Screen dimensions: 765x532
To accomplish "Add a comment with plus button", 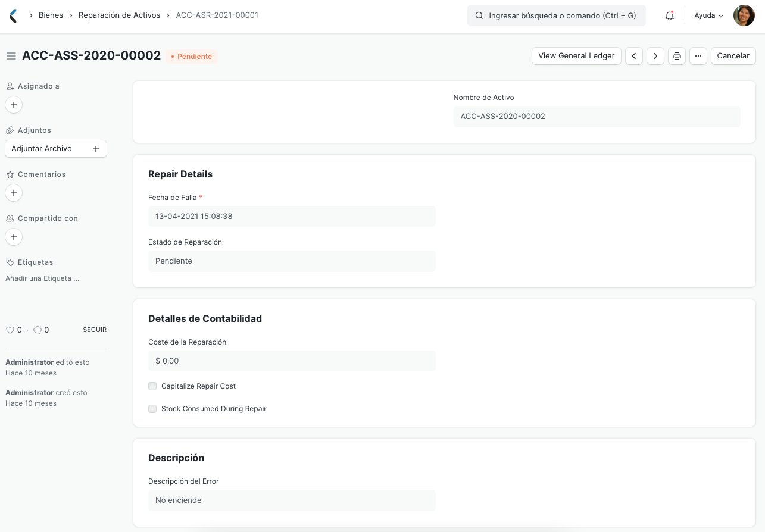I will click(14, 193).
